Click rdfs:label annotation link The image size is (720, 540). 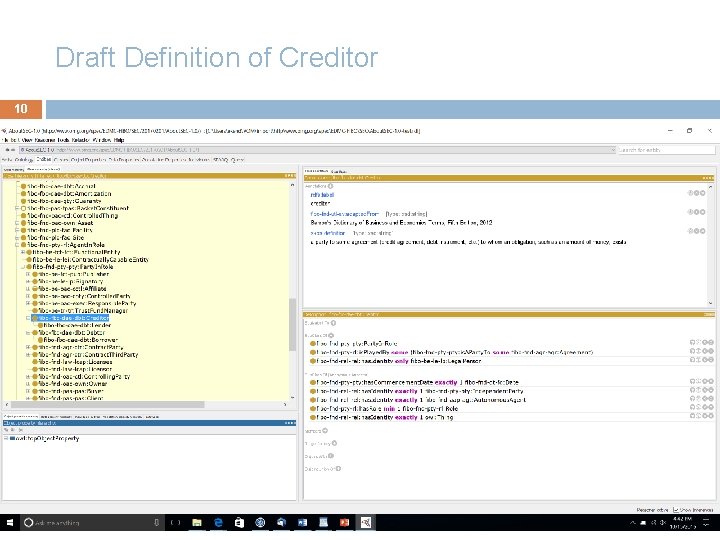point(322,195)
